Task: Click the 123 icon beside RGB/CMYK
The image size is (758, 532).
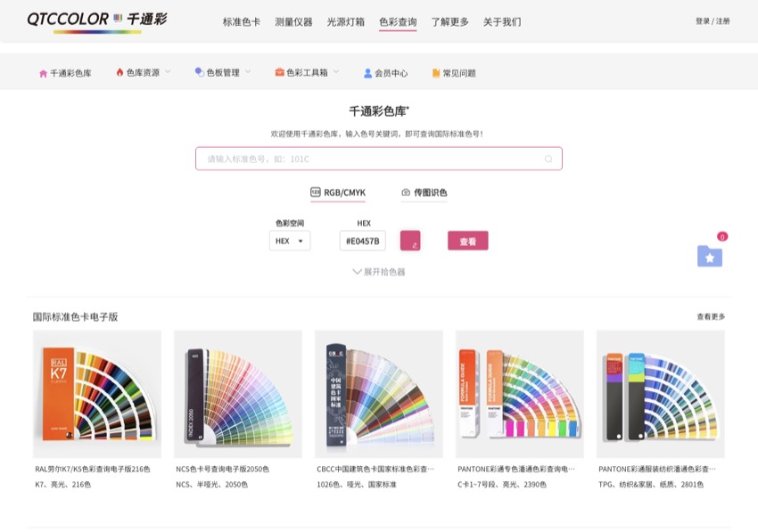Action: tap(315, 192)
